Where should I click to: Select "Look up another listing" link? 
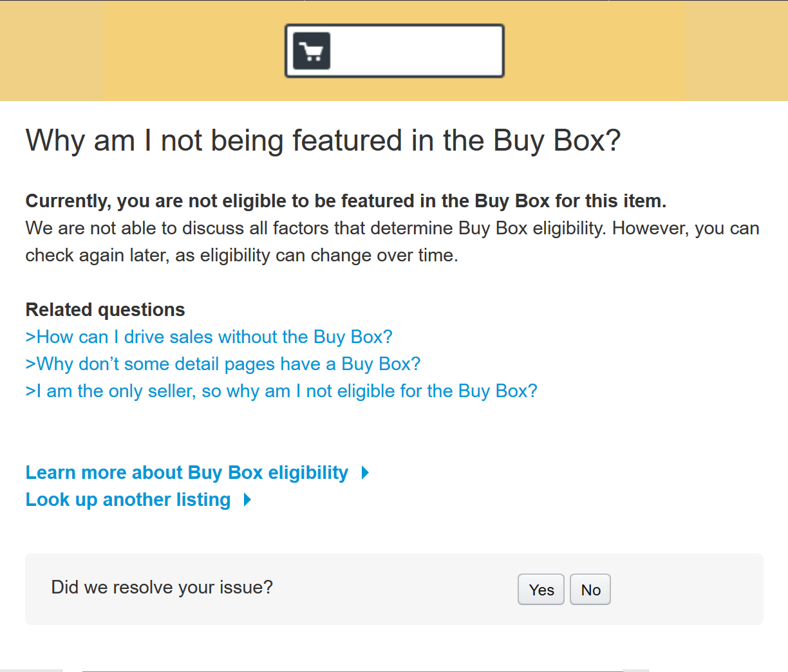point(128,499)
